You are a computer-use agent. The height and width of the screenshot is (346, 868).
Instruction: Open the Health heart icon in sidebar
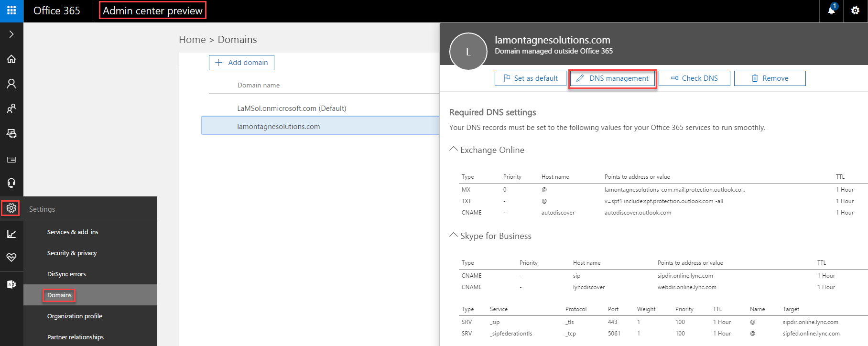pyautogui.click(x=11, y=258)
